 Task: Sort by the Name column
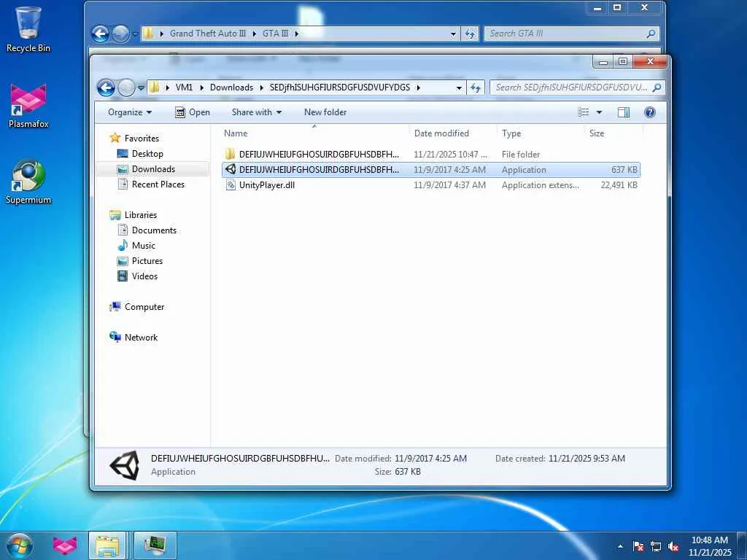314,133
